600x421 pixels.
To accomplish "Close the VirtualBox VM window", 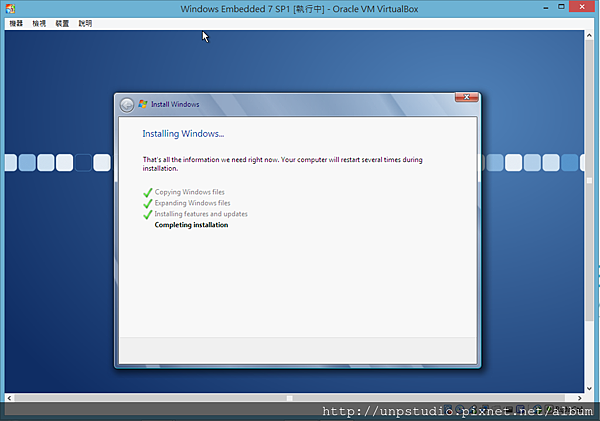I will [x=582, y=7].
